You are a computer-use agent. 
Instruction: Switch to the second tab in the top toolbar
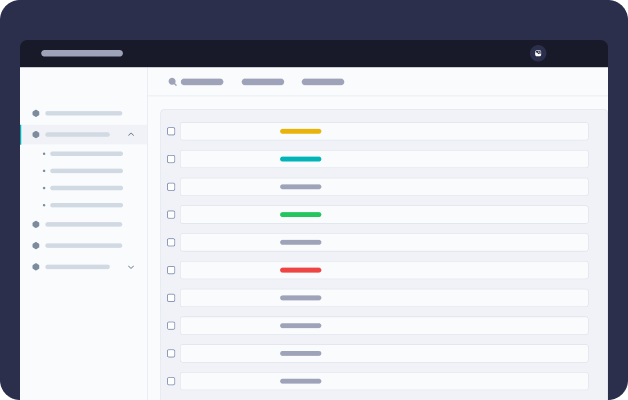[263, 82]
